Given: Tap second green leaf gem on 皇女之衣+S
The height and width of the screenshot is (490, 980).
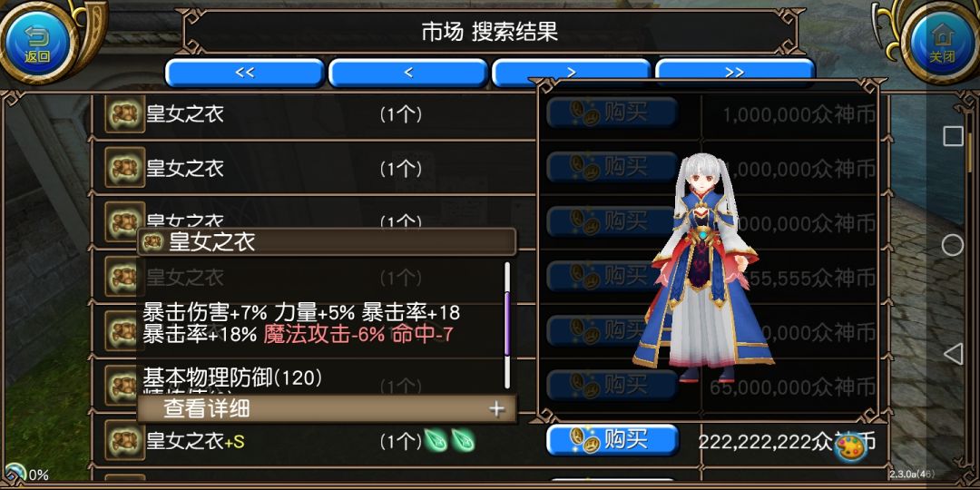Looking at the screenshot, I should coord(463,441).
